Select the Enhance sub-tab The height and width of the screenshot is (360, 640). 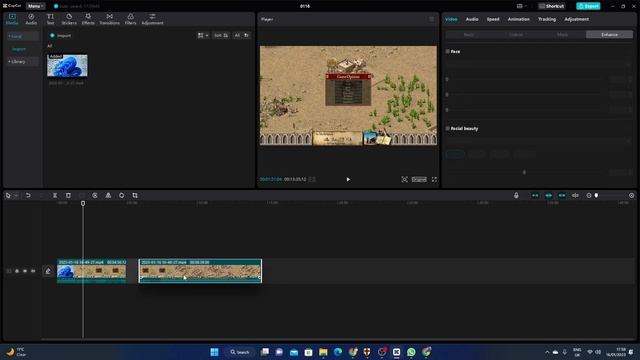tap(609, 35)
